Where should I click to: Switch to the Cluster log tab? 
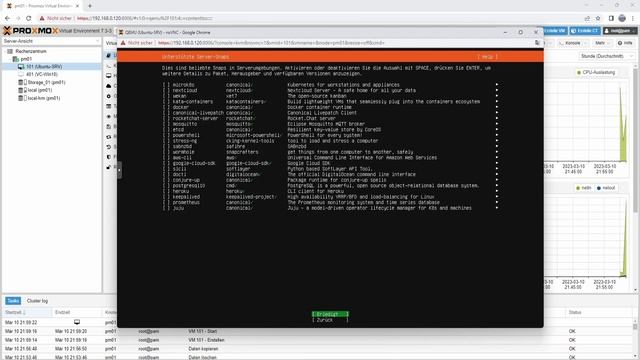[x=37, y=301]
